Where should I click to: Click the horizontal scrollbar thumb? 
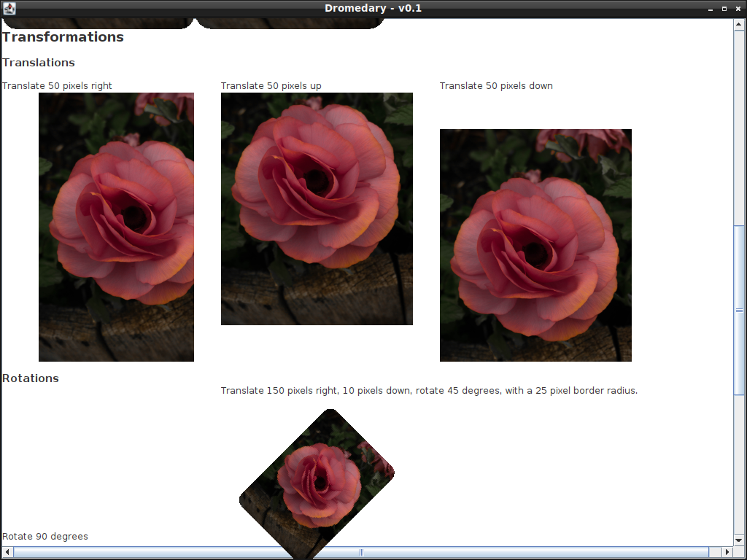point(361,552)
